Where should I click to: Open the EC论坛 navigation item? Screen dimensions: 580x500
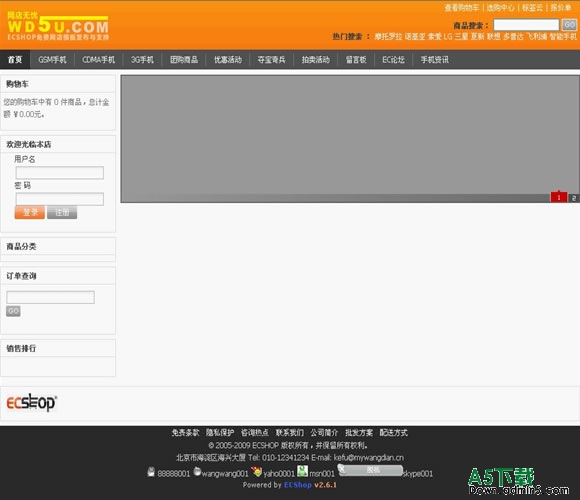[x=393, y=60]
